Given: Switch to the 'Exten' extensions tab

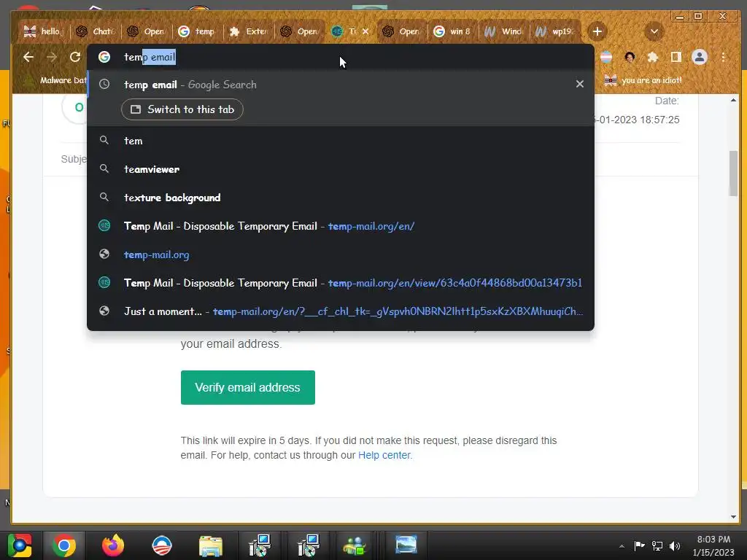Looking at the screenshot, I should tap(248, 31).
